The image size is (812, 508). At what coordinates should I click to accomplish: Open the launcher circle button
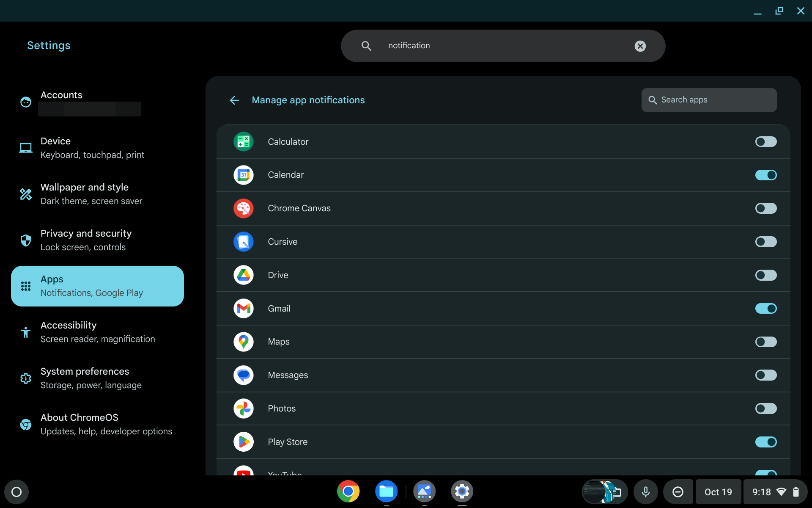pos(16,492)
